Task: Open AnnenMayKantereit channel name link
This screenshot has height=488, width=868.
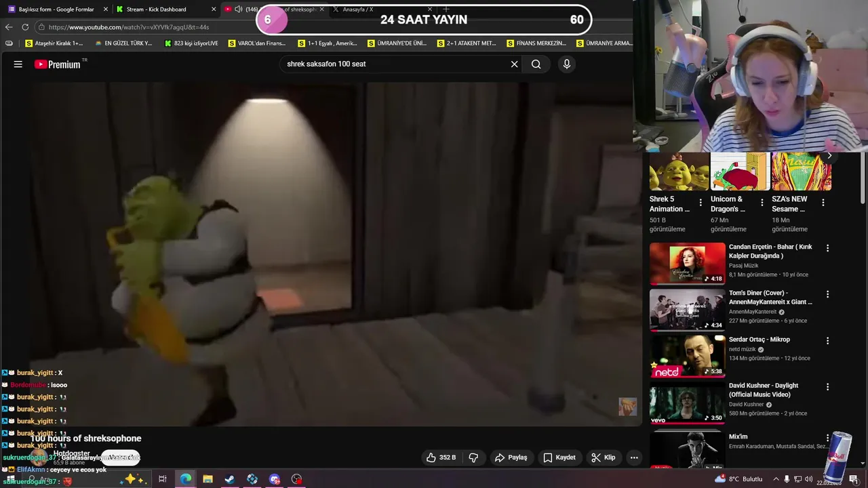Action: (753, 312)
